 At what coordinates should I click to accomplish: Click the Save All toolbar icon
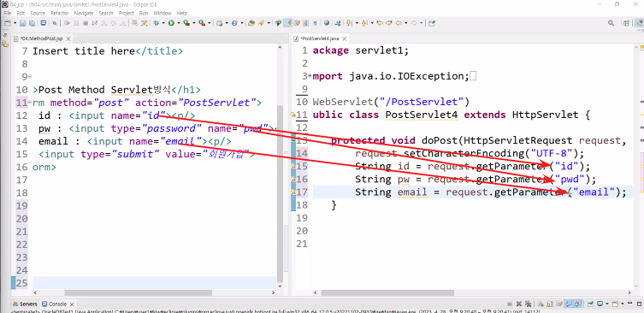pos(32,23)
